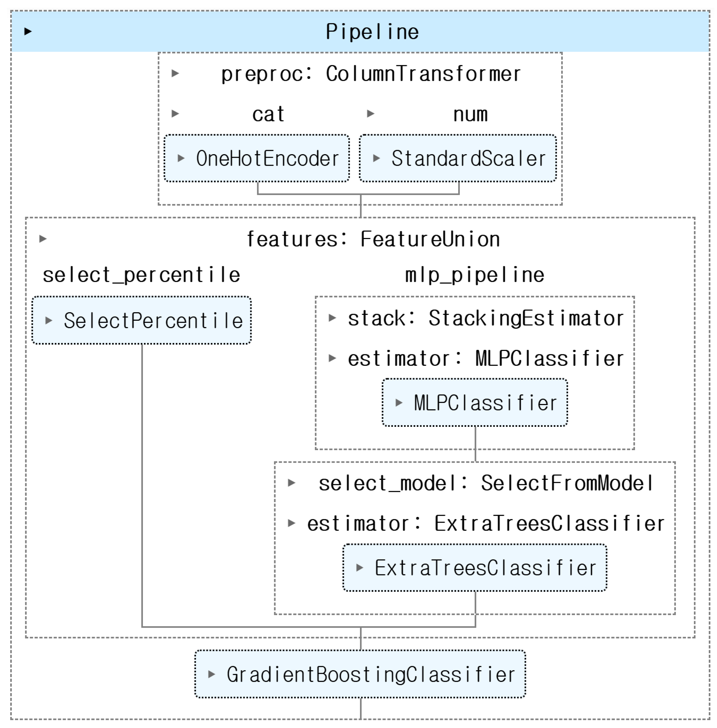
Task: Toggle the cat transformer arrow
Action: 175,114
